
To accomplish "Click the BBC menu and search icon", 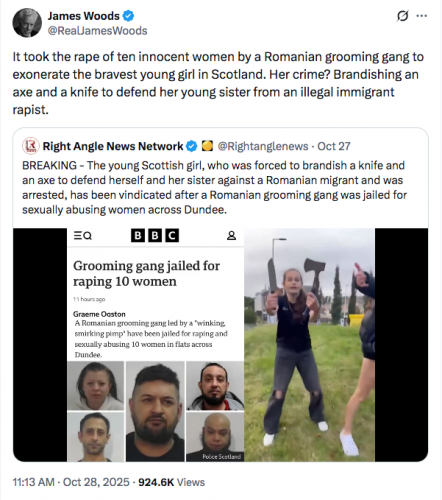I will 83,236.
